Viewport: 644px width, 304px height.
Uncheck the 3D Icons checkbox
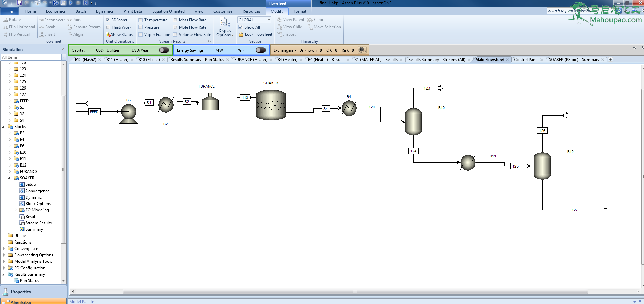click(108, 20)
